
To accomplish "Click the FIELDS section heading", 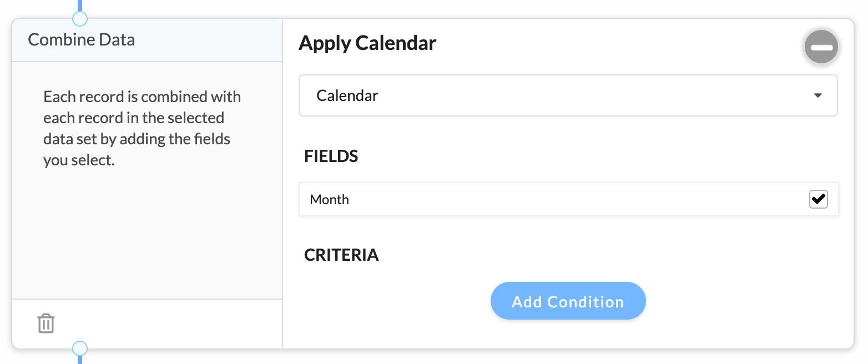I will click(331, 156).
